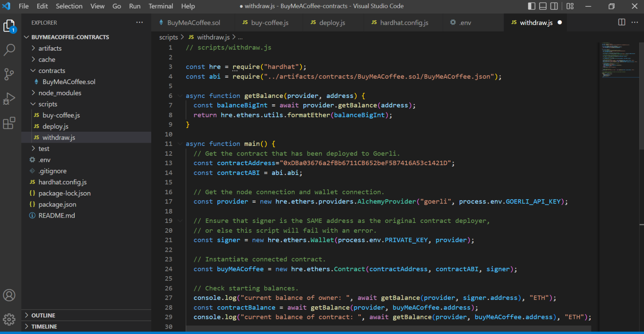Switch to the hardhat.config.js tab
Viewport: 644px width, 334px height.
point(404,23)
